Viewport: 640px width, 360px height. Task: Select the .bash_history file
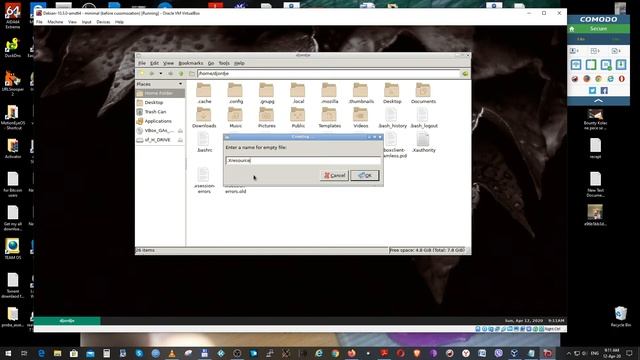(392, 117)
